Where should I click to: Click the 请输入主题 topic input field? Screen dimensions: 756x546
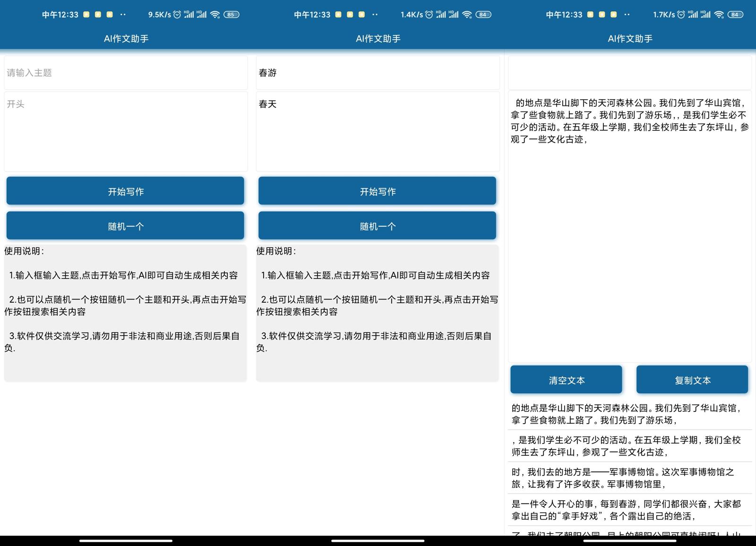point(125,73)
